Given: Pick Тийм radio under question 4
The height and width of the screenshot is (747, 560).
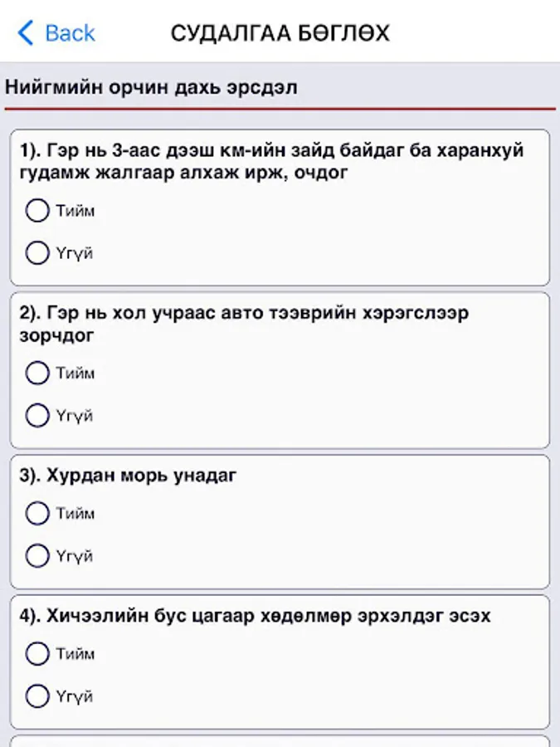Looking at the screenshot, I should 37,654.
